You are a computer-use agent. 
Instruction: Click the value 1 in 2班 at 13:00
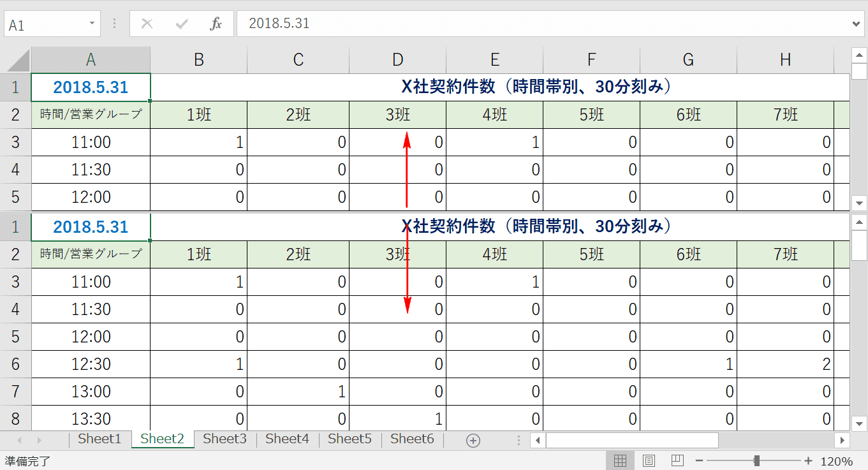[x=298, y=392]
